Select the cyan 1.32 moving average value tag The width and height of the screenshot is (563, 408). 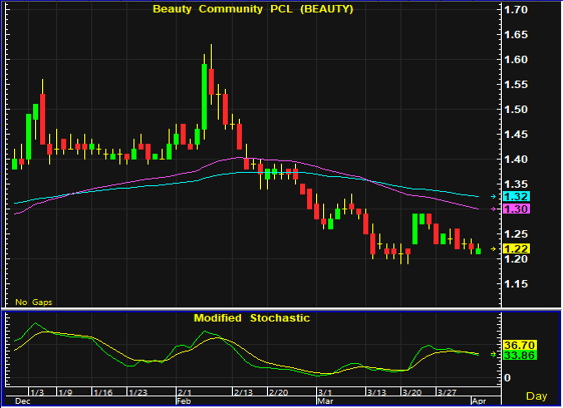[x=516, y=196]
